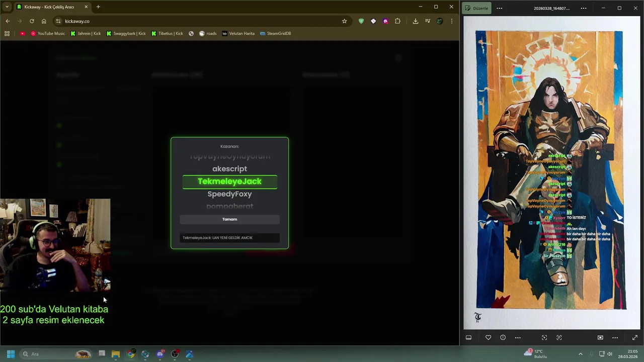
Task: Open the Windows Start menu
Action: point(11,354)
